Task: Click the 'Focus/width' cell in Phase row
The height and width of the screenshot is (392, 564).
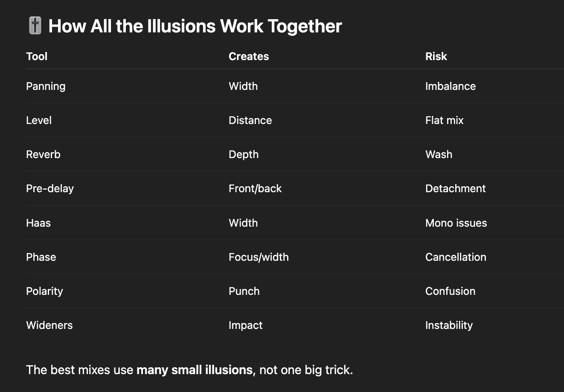Action: (259, 257)
